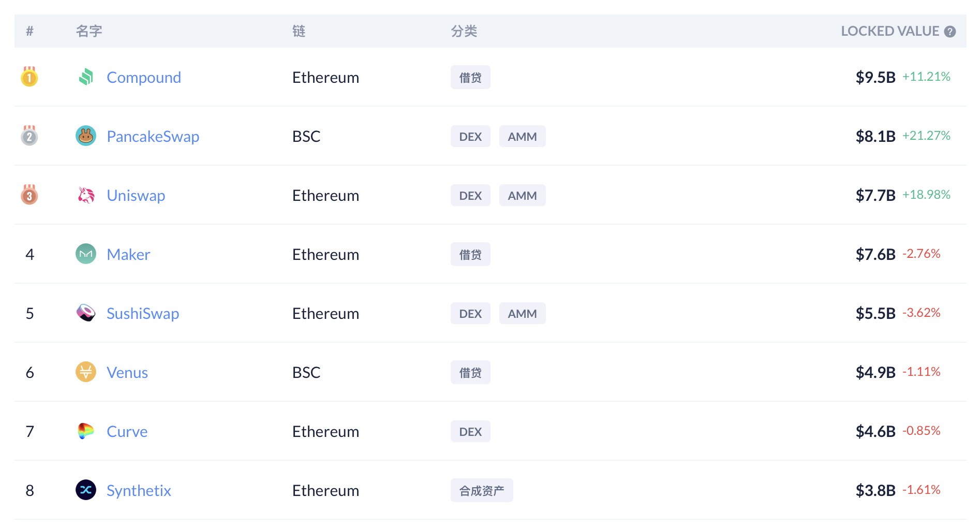Viewport: 980px width, 526px height.
Task: Click the gold rank 1 medal icon
Action: coord(29,77)
